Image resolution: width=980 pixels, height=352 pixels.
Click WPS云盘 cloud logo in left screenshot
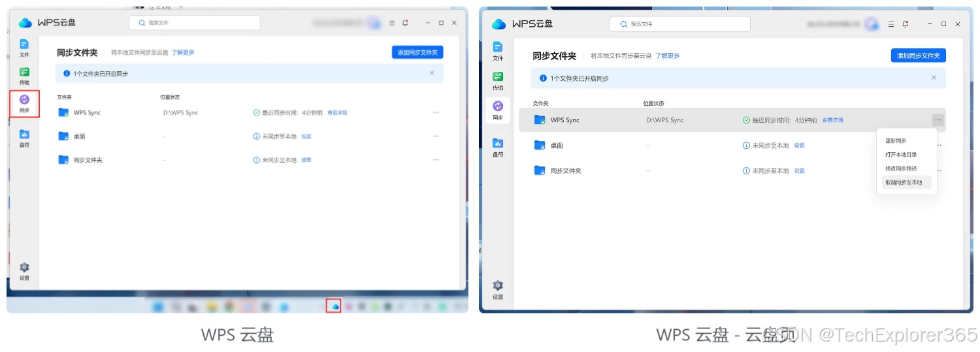click(x=25, y=23)
